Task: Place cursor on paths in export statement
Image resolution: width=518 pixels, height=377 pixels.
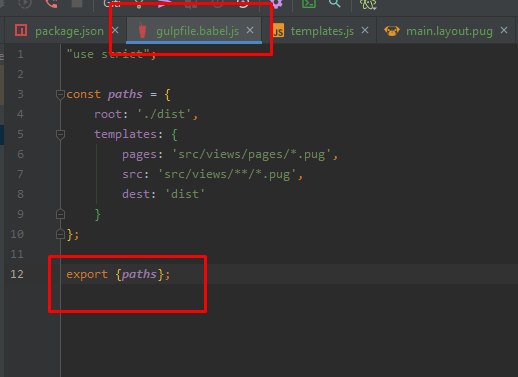Action: [x=139, y=274]
